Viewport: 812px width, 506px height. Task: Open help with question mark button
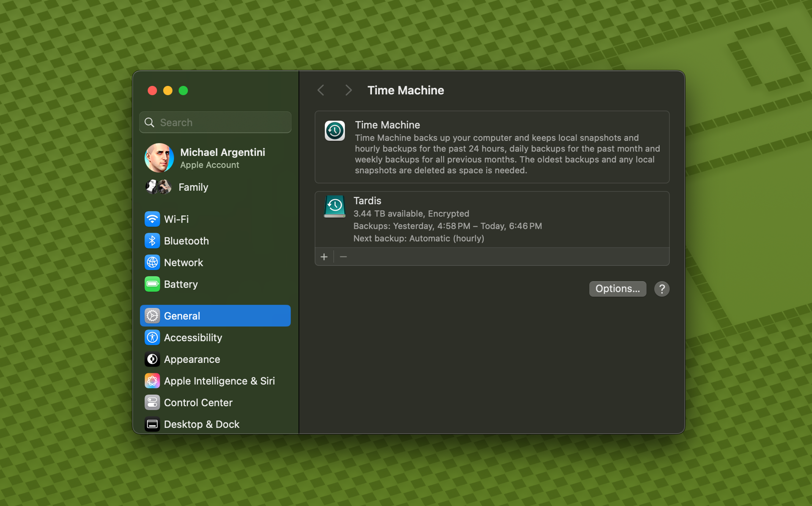point(661,289)
